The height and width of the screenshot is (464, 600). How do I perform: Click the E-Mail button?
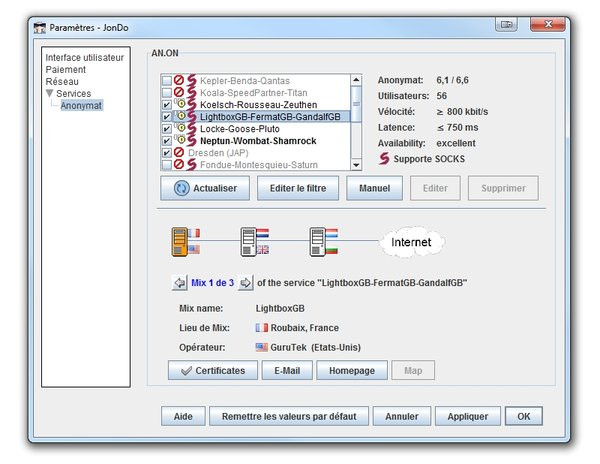(287, 370)
